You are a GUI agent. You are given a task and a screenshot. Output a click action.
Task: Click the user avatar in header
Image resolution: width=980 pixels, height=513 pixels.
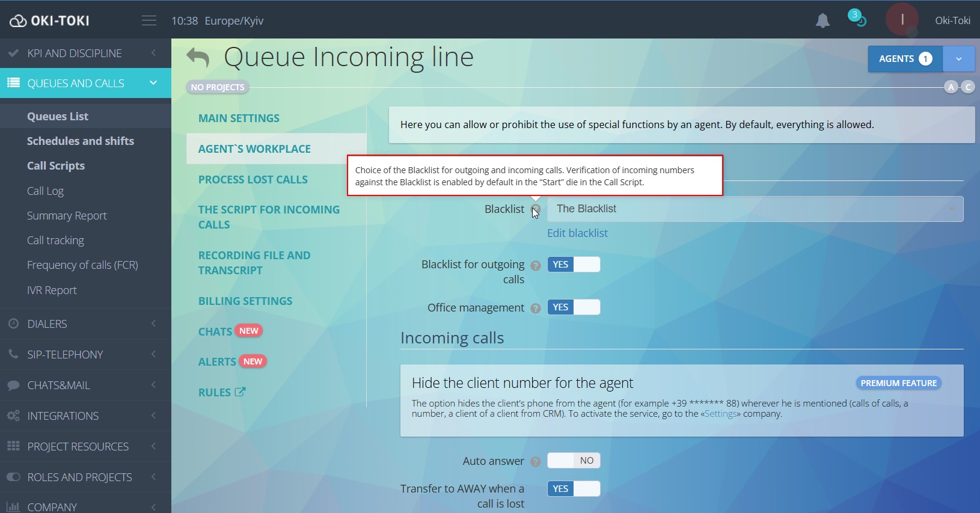tap(901, 20)
